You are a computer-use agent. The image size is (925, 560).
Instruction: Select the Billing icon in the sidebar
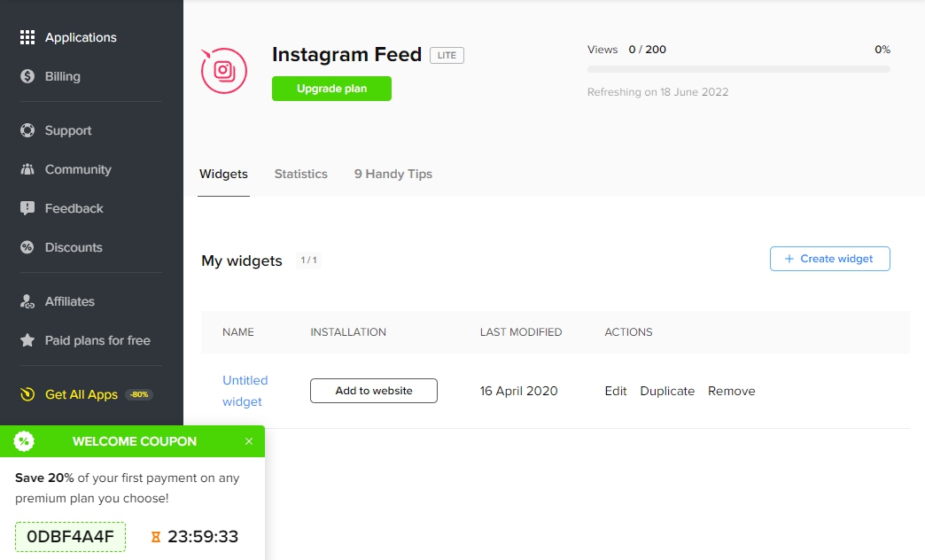pos(25,76)
